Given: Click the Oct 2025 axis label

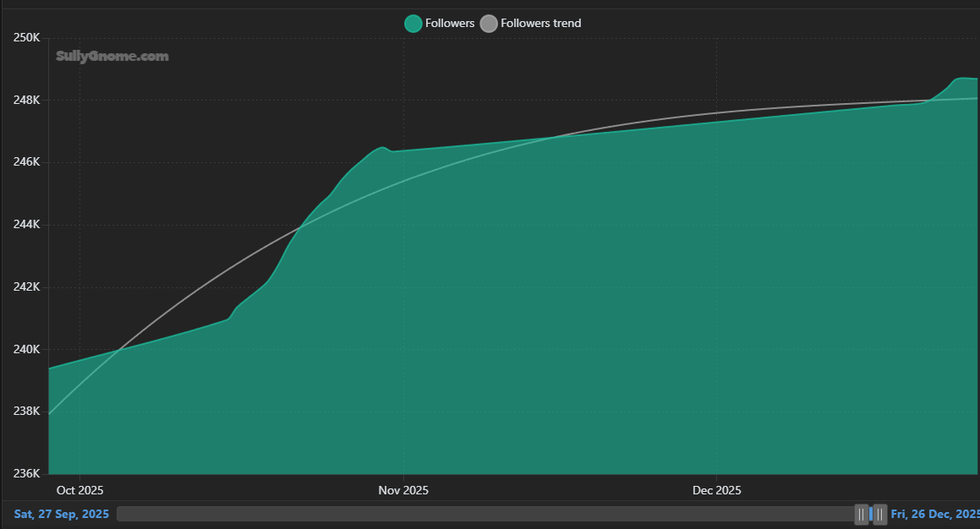Looking at the screenshot, I should pos(80,490).
